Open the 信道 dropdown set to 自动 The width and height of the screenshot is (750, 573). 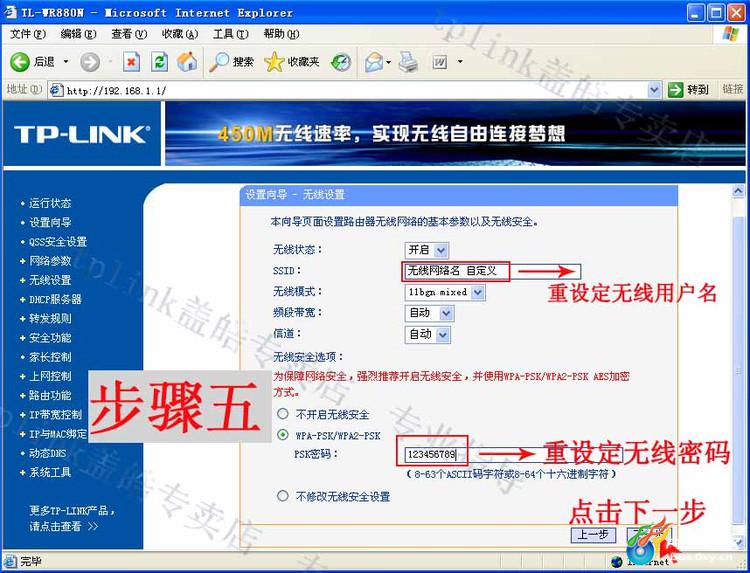point(428,334)
